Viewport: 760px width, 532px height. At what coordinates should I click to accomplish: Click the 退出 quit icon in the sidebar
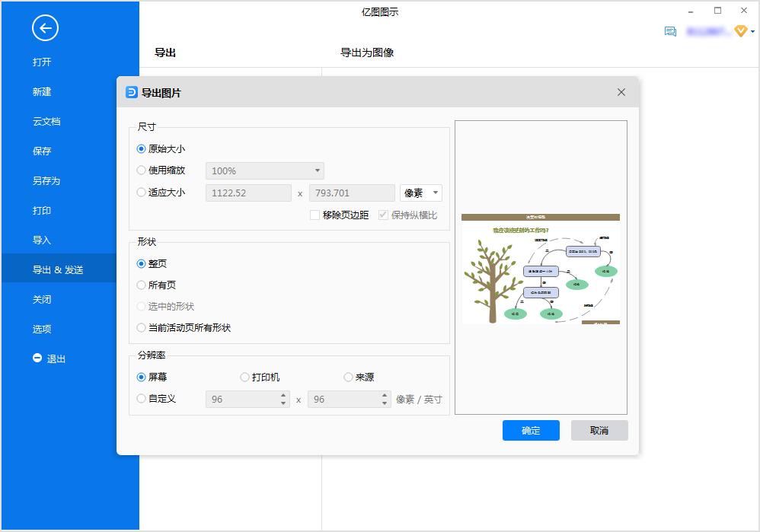click(37, 358)
